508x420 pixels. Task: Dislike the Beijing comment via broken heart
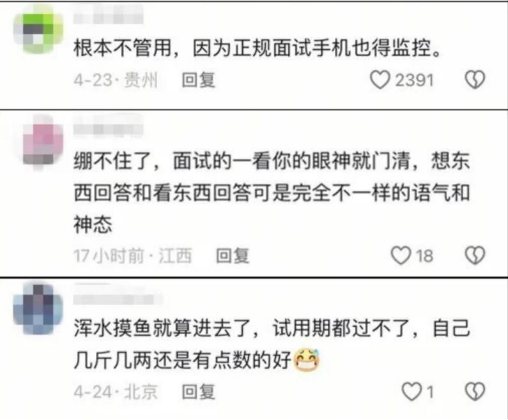pyautogui.click(x=475, y=392)
